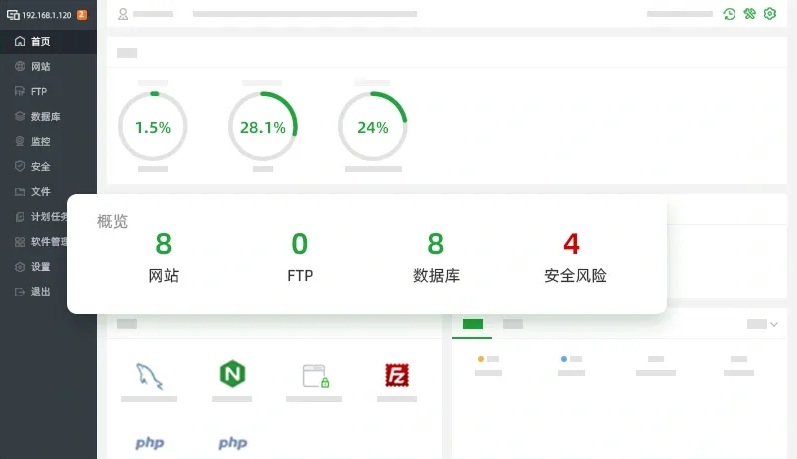Click the green settings gear icon at top right
This screenshot has width=797, height=459.
(769, 14)
